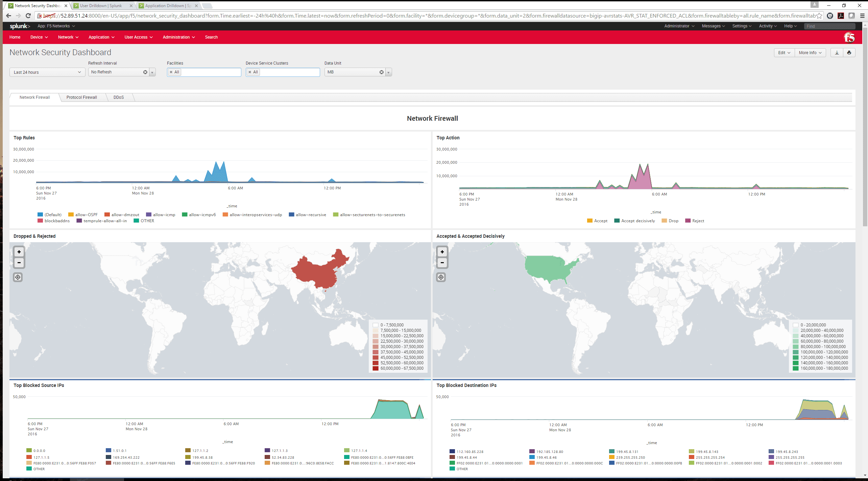
Task: Click the Edit button in dashboard header
Action: [x=783, y=53]
